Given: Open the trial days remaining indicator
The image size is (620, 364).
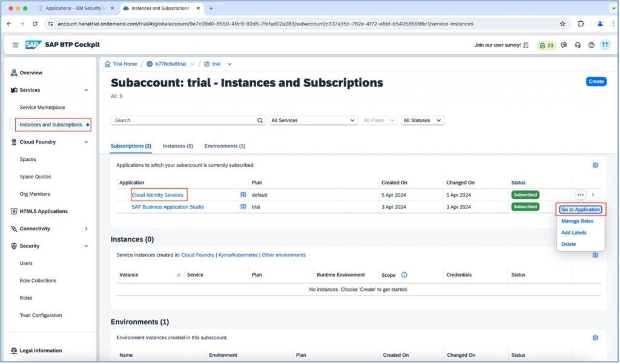Looking at the screenshot, I should (x=547, y=45).
